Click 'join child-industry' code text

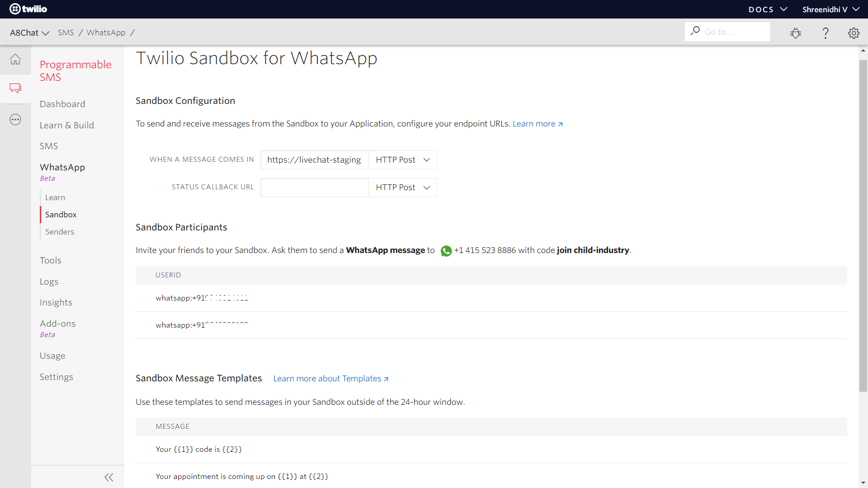(593, 250)
